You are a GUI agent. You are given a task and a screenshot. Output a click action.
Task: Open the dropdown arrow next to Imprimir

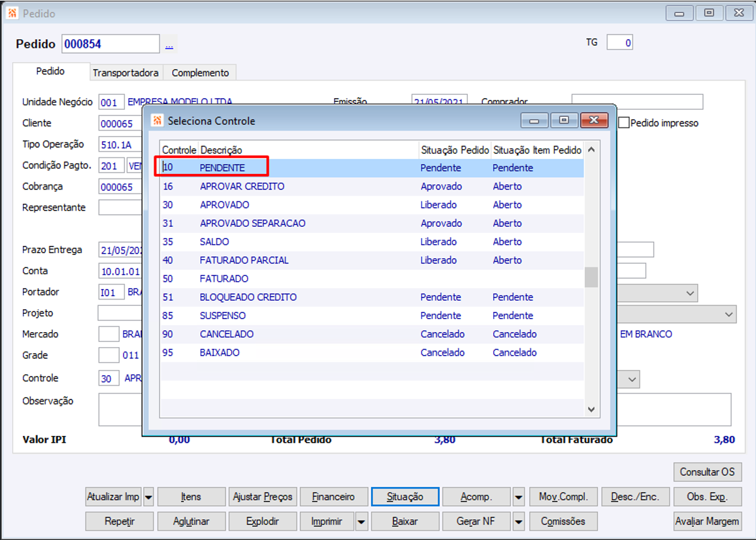pos(361,522)
